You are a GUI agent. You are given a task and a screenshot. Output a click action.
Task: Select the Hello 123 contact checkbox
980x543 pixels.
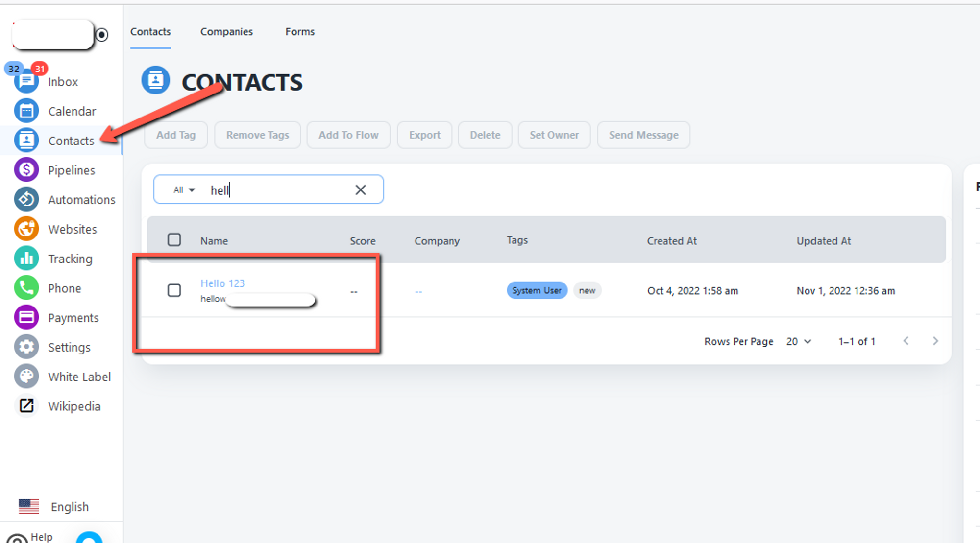click(174, 290)
